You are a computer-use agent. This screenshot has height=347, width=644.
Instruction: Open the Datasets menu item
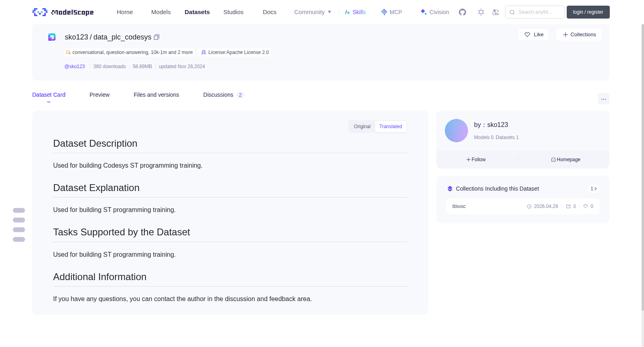click(x=197, y=12)
